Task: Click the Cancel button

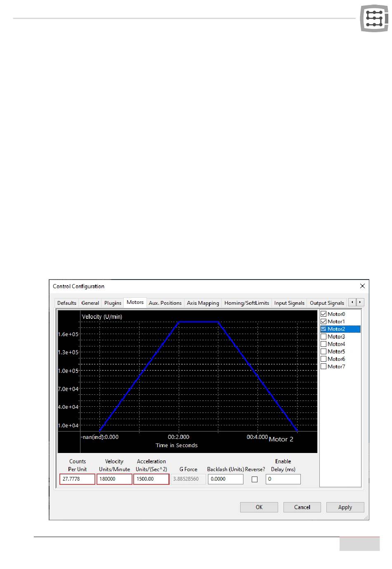Action: [302, 507]
